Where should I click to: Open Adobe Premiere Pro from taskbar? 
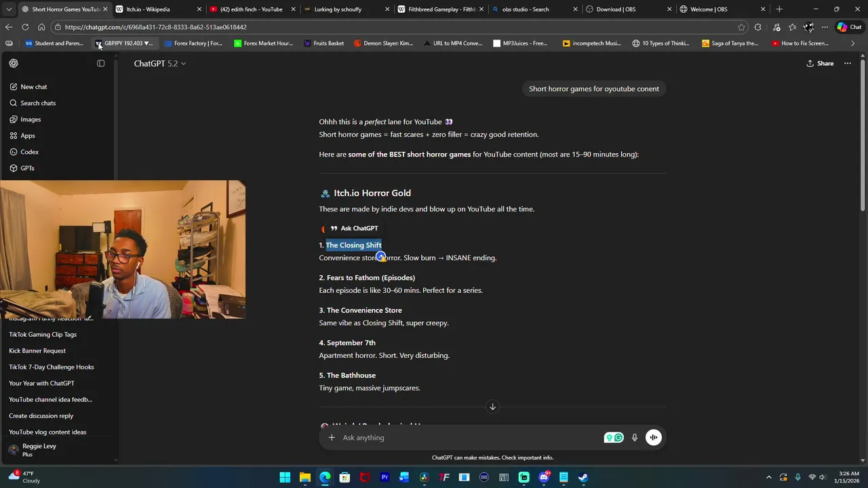coord(384,477)
